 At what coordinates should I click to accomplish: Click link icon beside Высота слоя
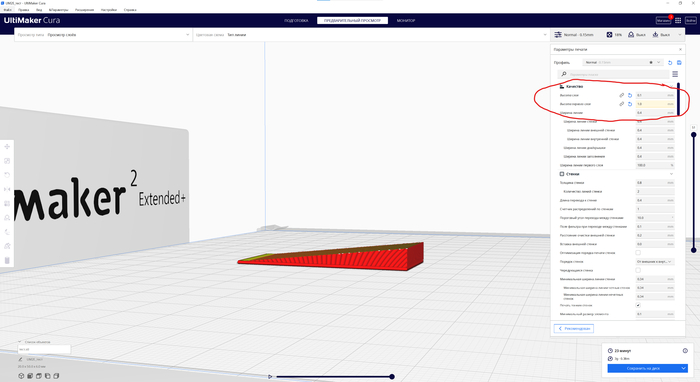click(x=621, y=95)
